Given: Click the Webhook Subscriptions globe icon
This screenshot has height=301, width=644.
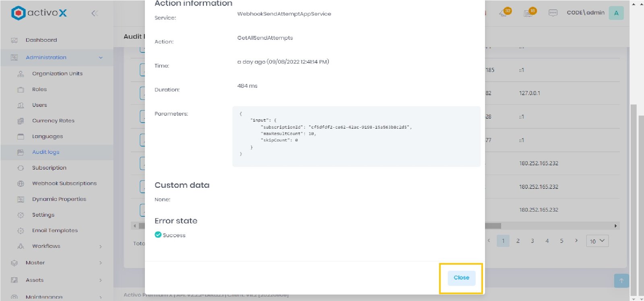Looking at the screenshot, I should point(21,184).
